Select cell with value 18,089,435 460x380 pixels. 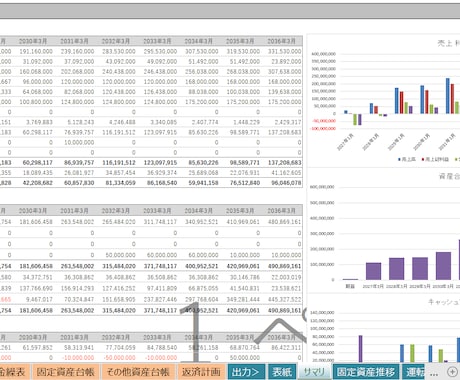pos(38,173)
